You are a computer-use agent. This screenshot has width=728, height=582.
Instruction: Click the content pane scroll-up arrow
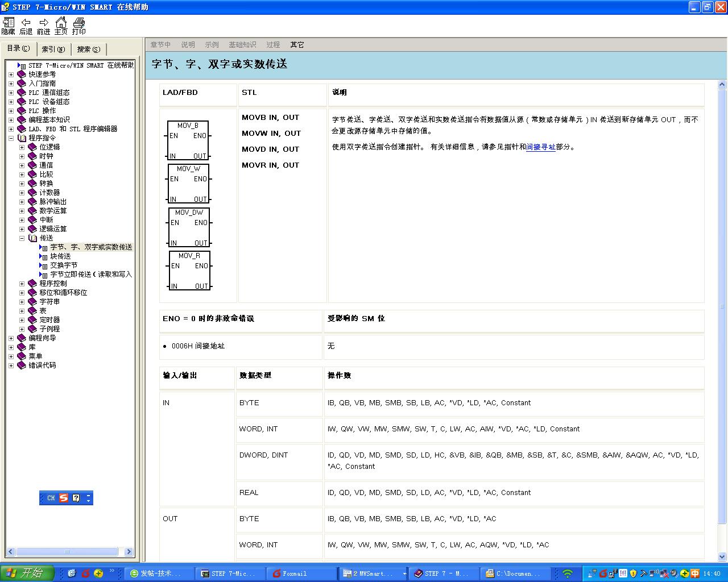coord(722,85)
